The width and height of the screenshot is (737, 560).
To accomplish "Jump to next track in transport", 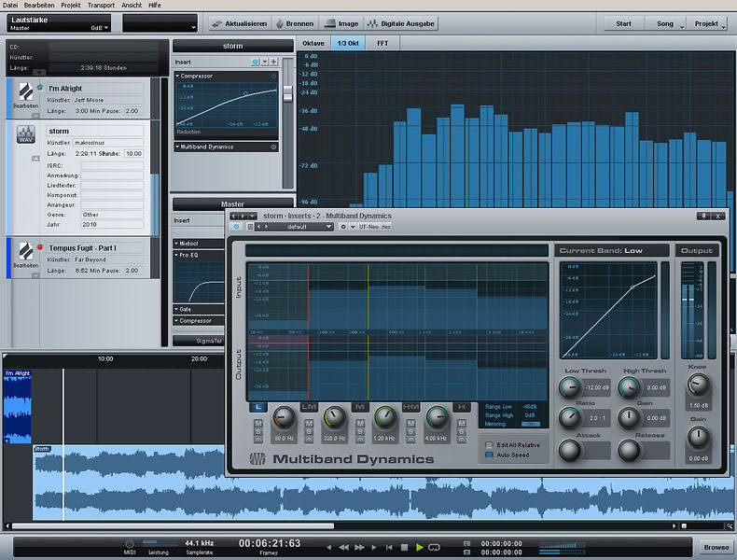I will tap(374, 547).
